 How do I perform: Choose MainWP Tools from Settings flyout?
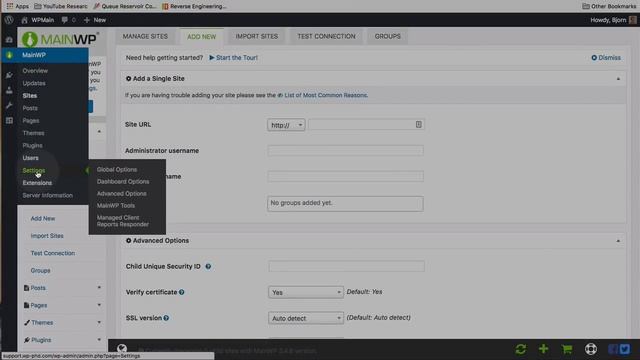116,206
